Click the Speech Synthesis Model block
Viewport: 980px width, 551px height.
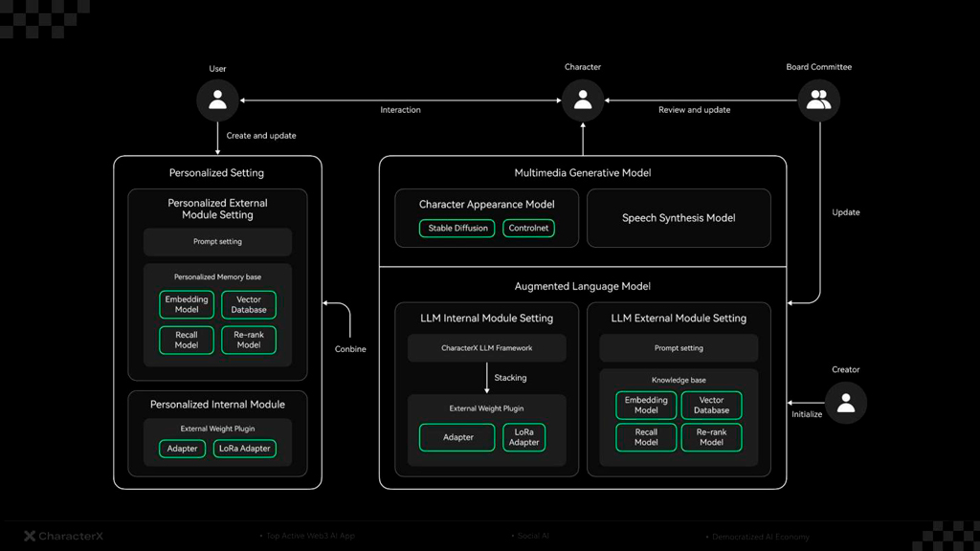pyautogui.click(x=679, y=218)
